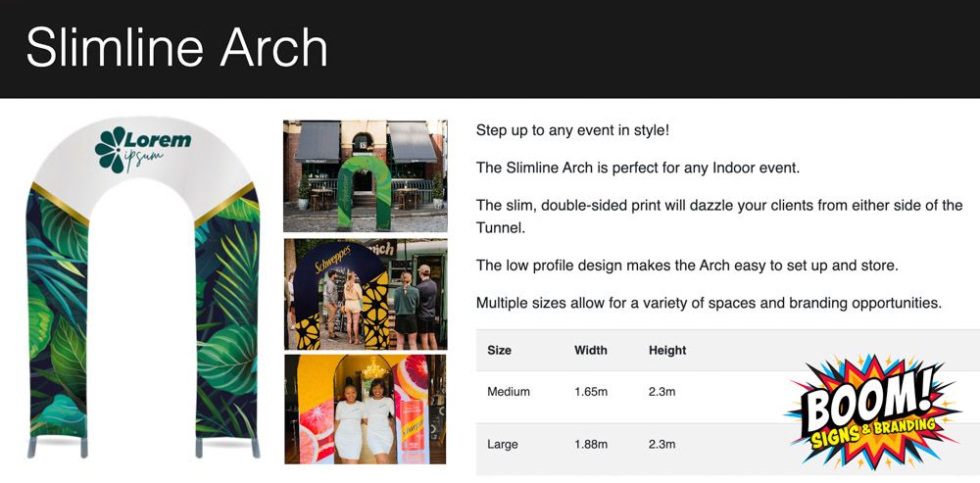Click the 2.3m height in Medium row
Image resolution: width=980 pixels, height=483 pixels.
[x=662, y=392]
